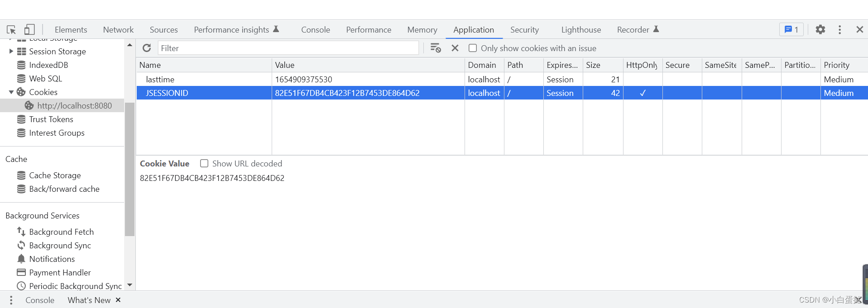Delete the selected cookie with the X icon
This screenshot has height=308, width=868.
pos(455,48)
